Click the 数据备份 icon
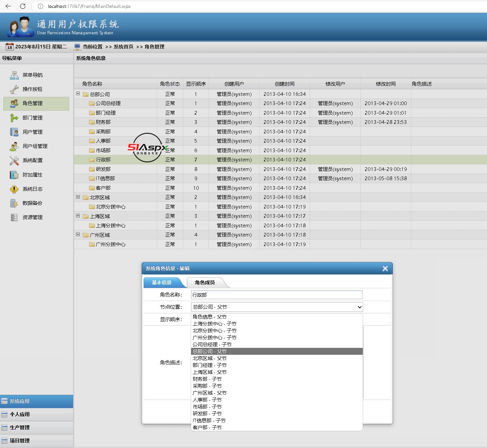The height and width of the screenshot is (448, 487). click(x=14, y=203)
